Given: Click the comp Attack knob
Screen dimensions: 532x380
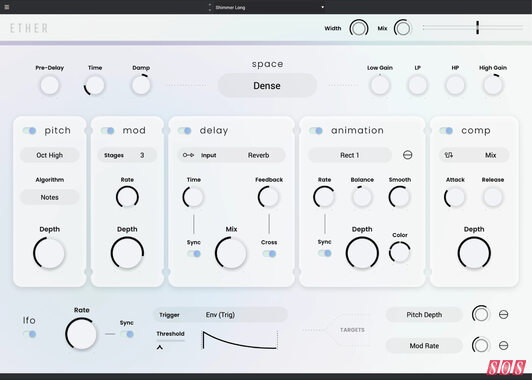Looking at the screenshot, I should [455, 197].
